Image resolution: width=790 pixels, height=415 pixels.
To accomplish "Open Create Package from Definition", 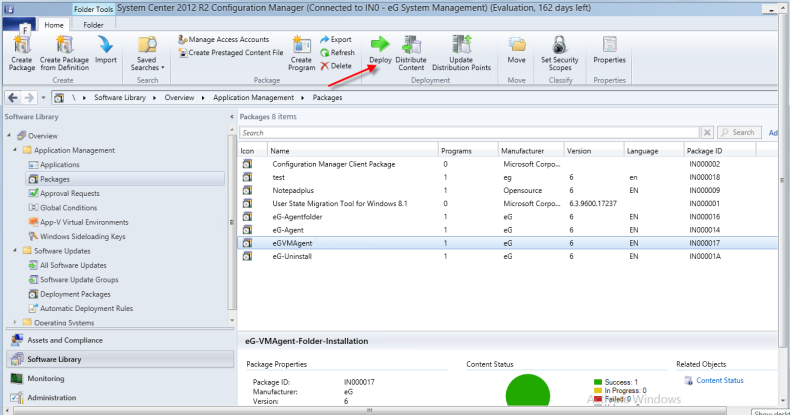I will click(x=64, y=53).
